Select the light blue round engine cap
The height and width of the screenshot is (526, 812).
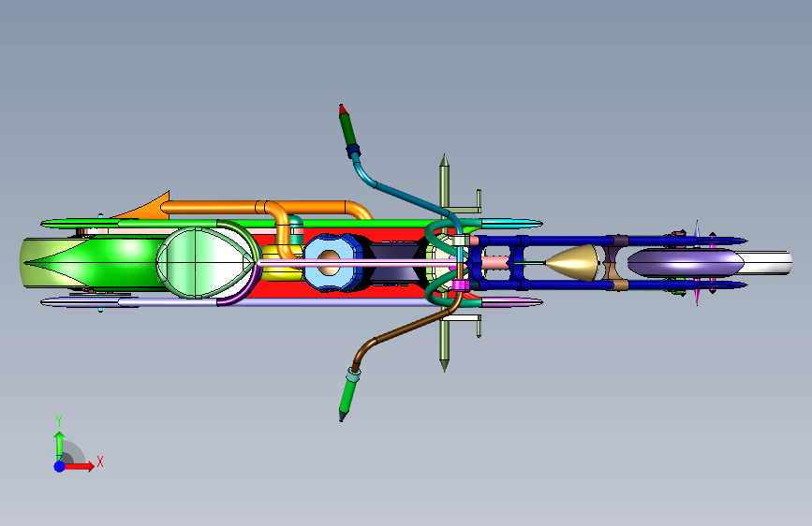(x=330, y=263)
